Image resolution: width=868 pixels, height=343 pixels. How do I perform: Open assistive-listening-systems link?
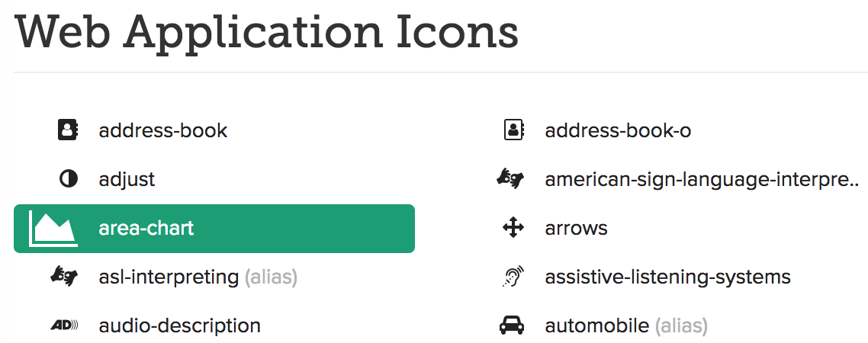point(667,277)
